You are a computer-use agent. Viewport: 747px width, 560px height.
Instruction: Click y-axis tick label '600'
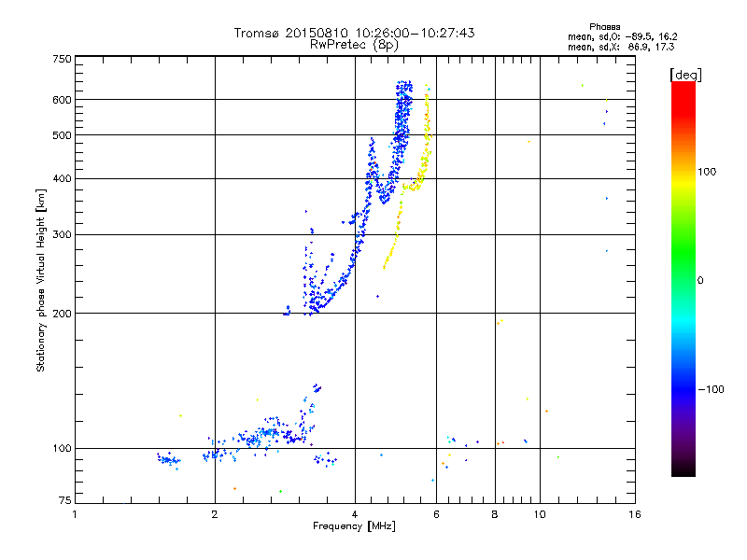point(62,100)
